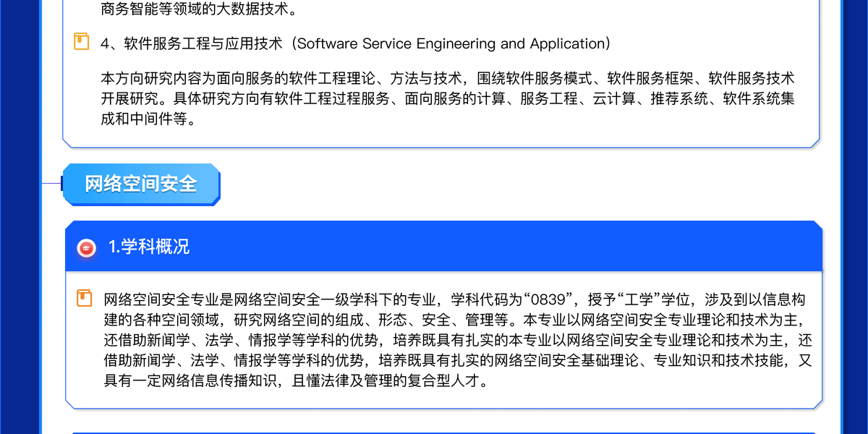The image size is (868, 434).
Task: Click the orange bookmark icon beside 网络空间安全专业 paragraph
Action: pyautogui.click(x=85, y=298)
